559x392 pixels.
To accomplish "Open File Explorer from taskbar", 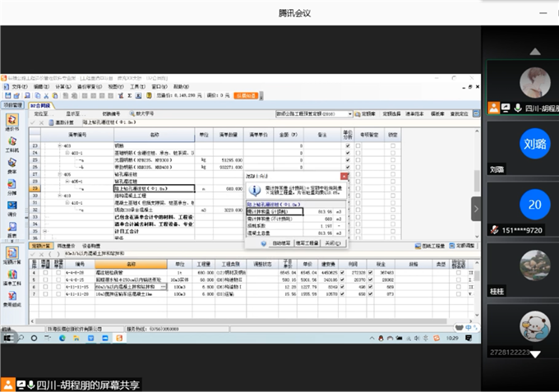I will tap(76, 338).
